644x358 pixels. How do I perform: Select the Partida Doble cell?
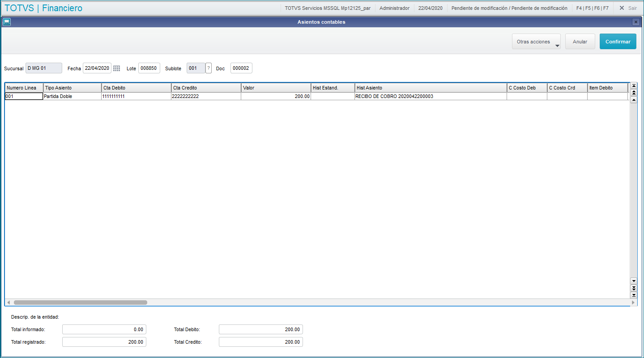pos(73,96)
